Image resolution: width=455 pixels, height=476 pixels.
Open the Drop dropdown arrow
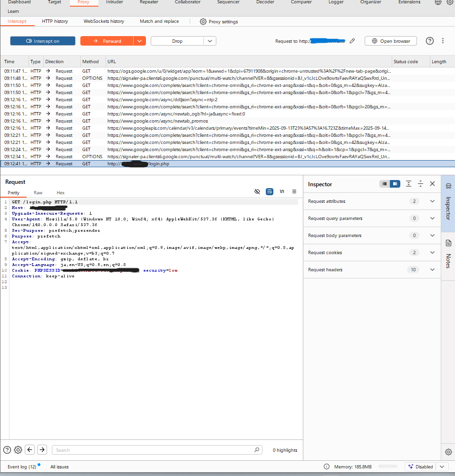pos(210,41)
